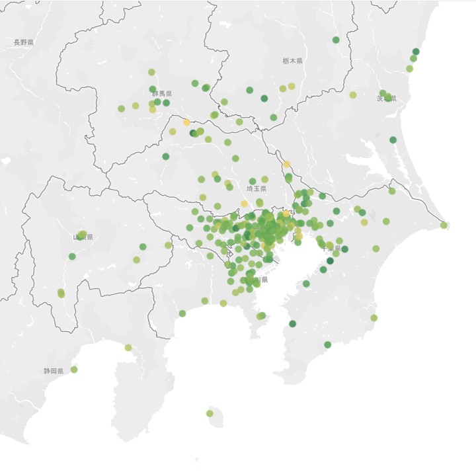
Task: Select the 埼玉県 map label
Action: tap(256, 189)
